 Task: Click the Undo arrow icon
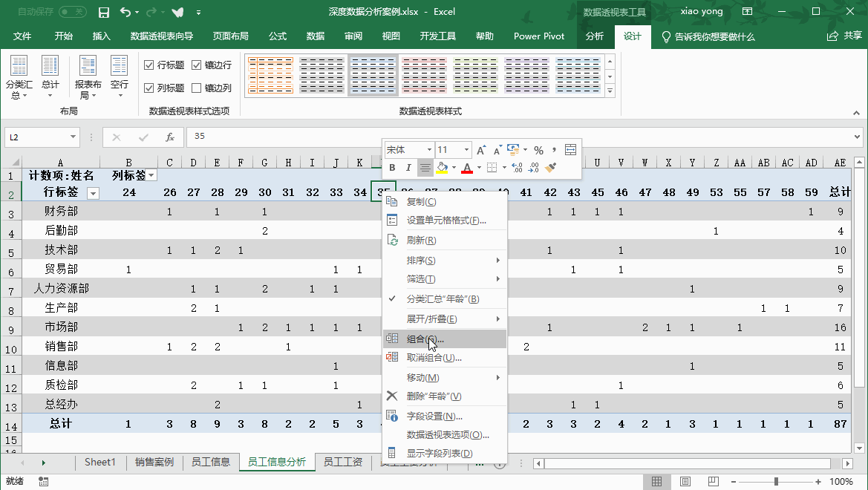[125, 12]
